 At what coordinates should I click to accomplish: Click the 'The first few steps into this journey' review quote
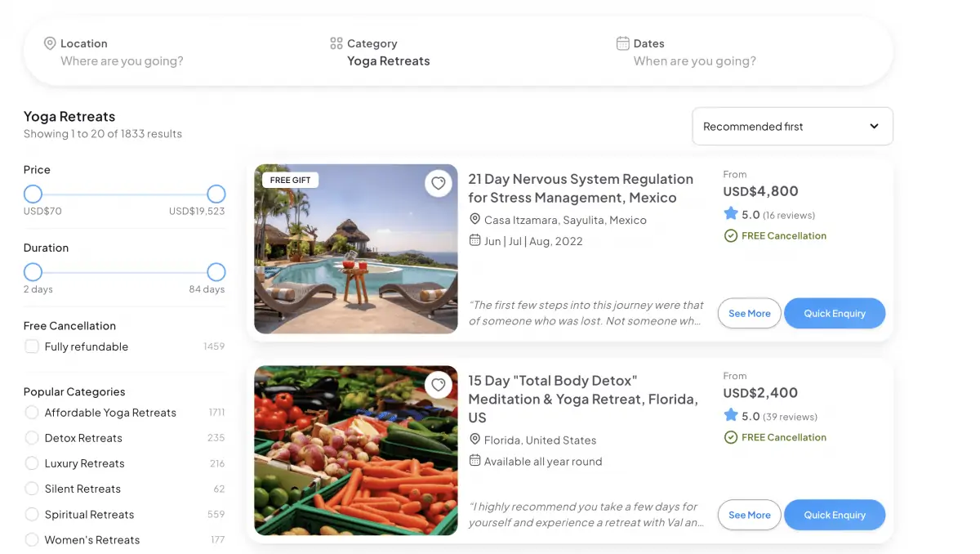(586, 313)
